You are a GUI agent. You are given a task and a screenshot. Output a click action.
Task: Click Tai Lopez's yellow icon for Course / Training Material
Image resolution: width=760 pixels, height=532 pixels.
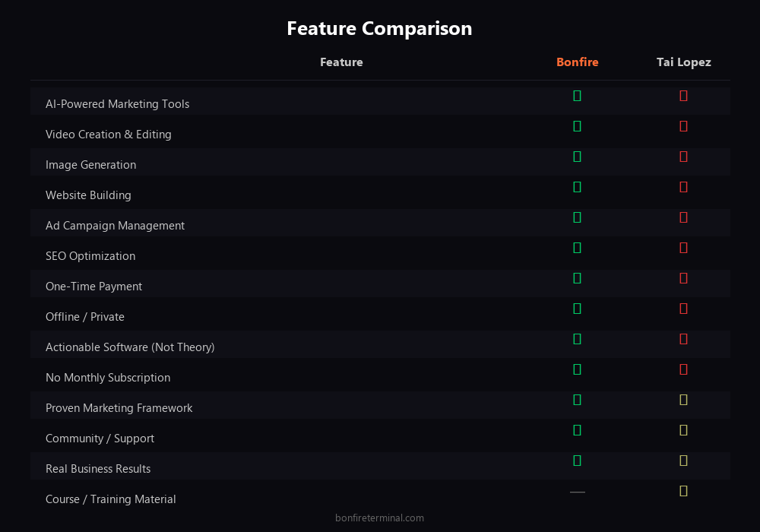[683, 491]
